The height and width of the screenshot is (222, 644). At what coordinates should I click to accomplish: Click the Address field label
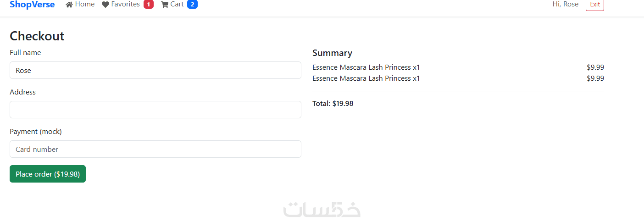22,92
